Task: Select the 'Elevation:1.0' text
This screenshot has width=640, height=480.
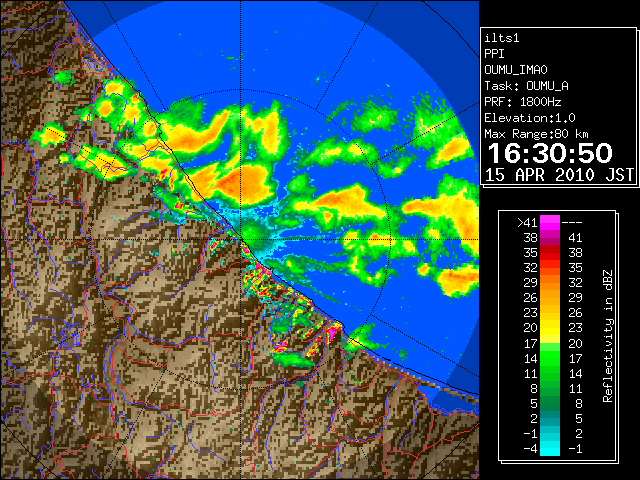Action: coord(530,118)
